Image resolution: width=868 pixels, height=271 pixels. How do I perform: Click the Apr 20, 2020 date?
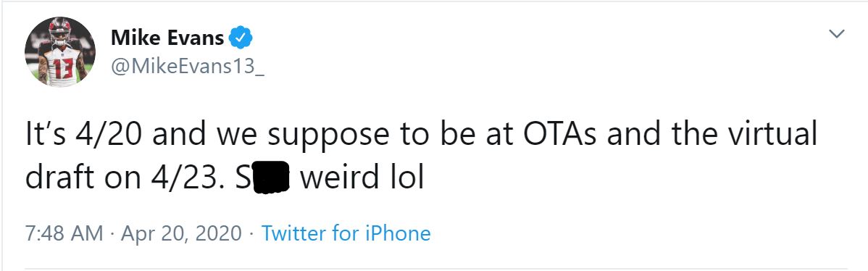coord(181,233)
